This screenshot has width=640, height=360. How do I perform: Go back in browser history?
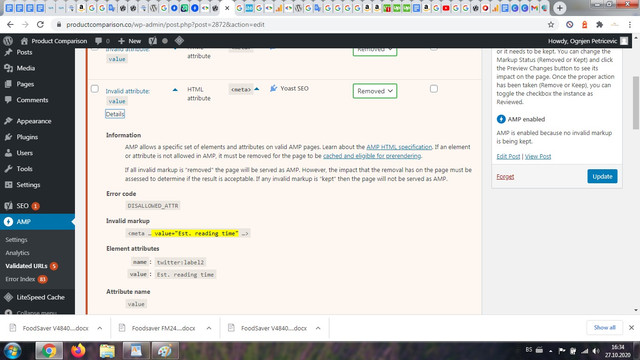click(x=10, y=24)
